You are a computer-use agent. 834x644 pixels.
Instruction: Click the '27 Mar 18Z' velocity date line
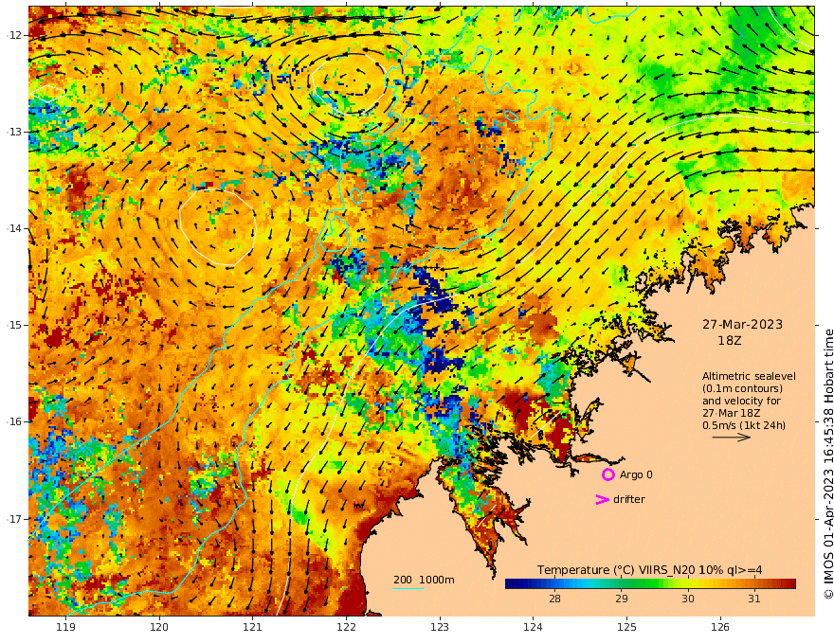point(731,413)
